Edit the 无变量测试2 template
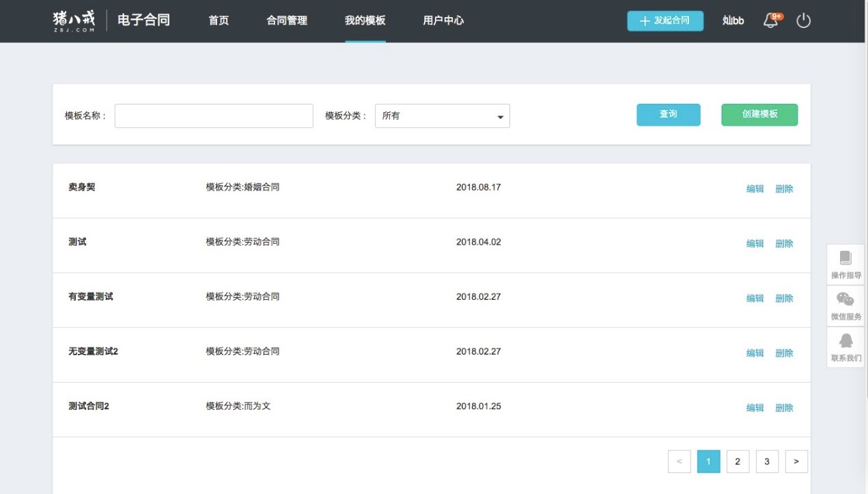The width and height of the screenshot is (868, 494). pyautogui.click(x=755, y=353)
